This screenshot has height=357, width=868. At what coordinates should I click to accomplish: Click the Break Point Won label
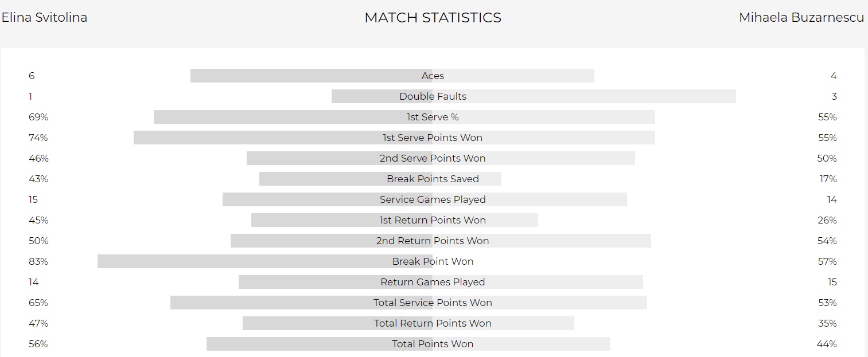433,261
